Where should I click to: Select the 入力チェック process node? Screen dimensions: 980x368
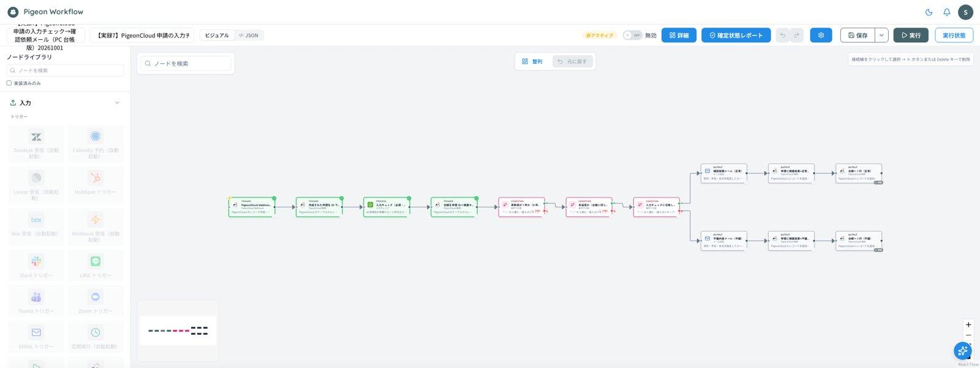[386, 207]
